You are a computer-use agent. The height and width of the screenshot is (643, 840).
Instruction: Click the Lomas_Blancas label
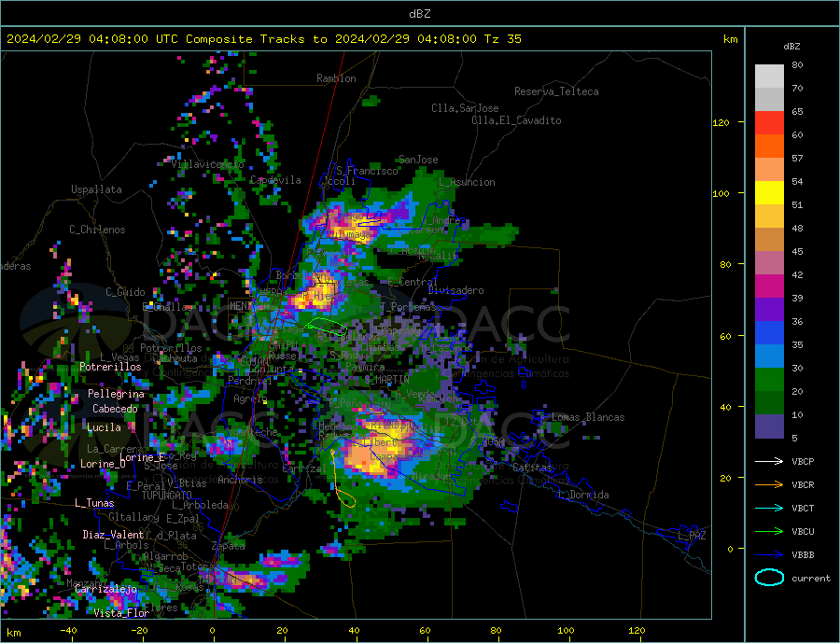coord(588,417)
